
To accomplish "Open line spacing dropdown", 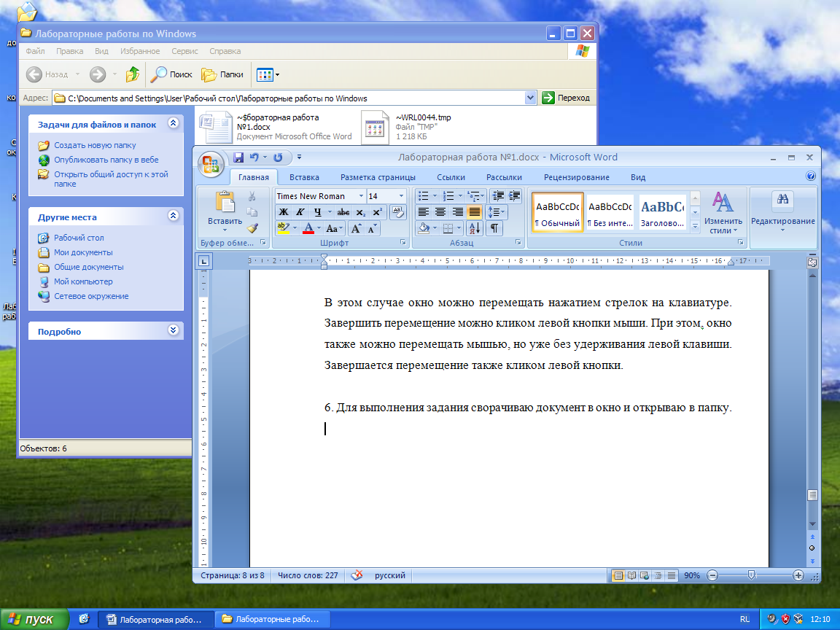I will pos(497,212).
